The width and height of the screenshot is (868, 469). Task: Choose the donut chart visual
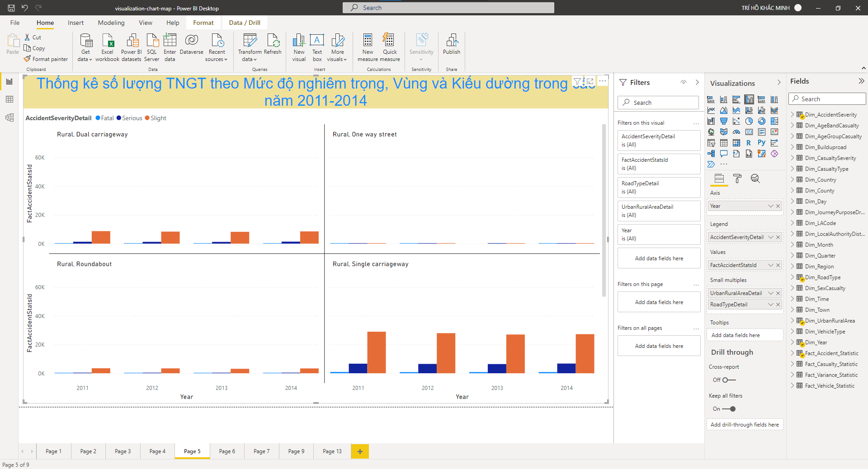(x=762, y=121)
